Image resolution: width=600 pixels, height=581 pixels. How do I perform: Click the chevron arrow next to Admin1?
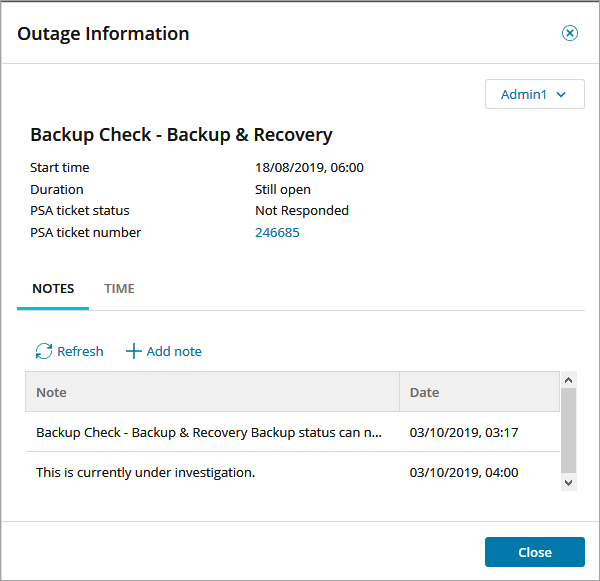[x=561, y=94]
